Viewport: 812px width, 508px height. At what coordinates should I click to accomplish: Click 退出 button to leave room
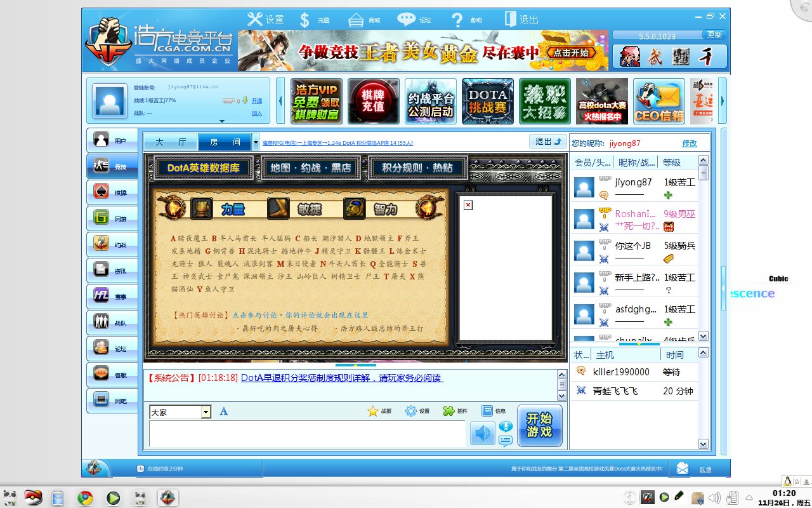[548, 142]
